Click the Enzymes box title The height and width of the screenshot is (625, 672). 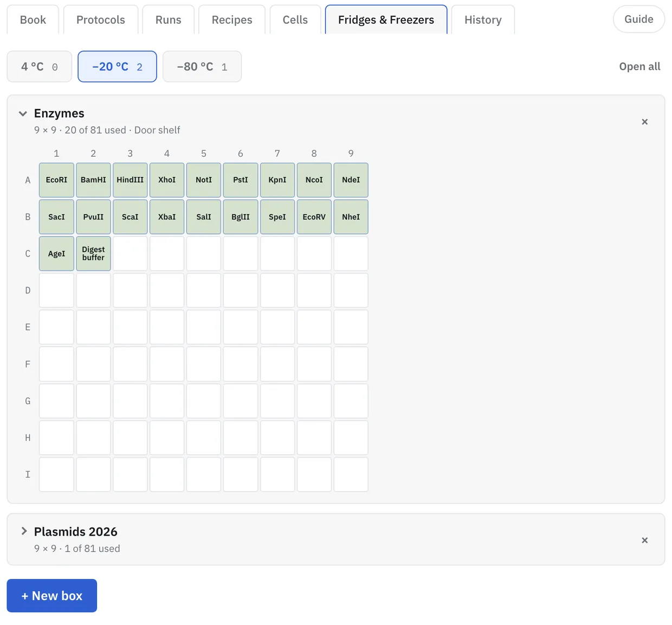pos(59,113)
